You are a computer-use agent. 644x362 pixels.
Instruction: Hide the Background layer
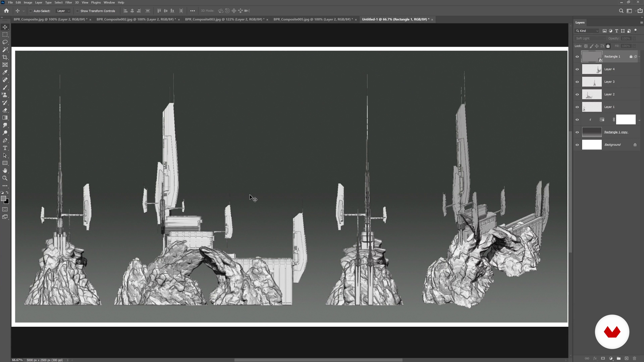(x=577, y=145)
